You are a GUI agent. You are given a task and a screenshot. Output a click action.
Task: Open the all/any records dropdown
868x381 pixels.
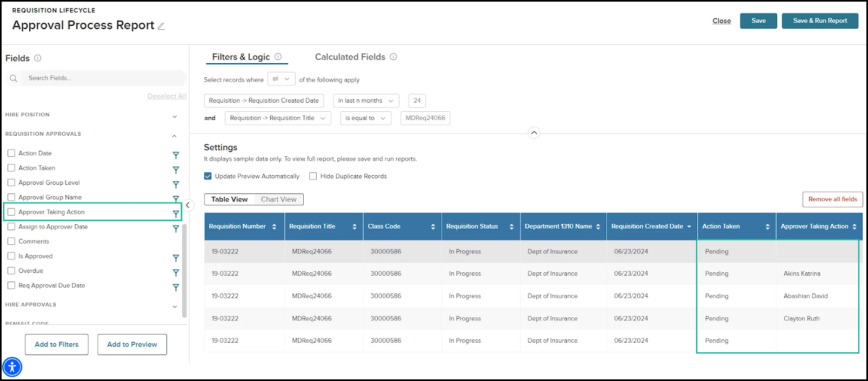pyautogui.click(x=282, y=79)
